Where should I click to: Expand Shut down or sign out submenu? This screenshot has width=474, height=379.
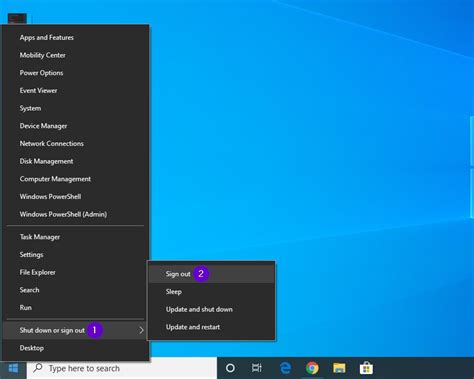[x=75, y=330]
